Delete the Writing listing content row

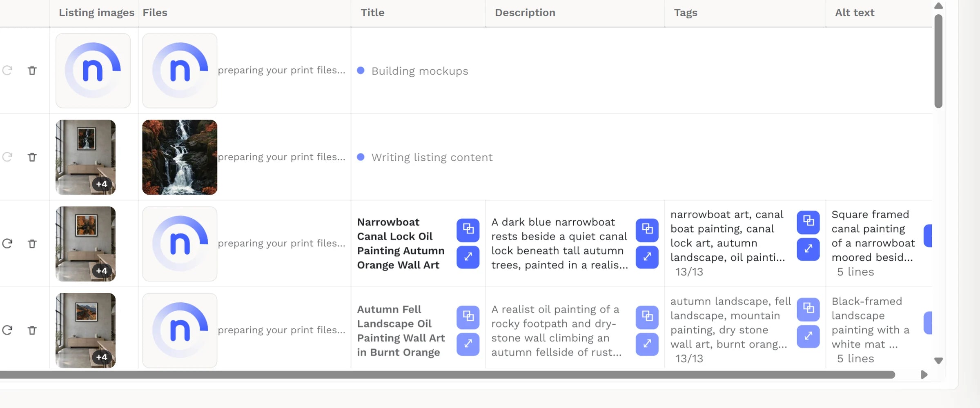pos(32,157)
